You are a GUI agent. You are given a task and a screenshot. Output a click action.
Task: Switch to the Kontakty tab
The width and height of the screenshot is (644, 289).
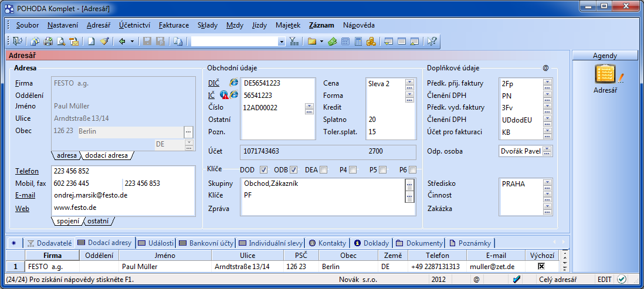[328, 243]
